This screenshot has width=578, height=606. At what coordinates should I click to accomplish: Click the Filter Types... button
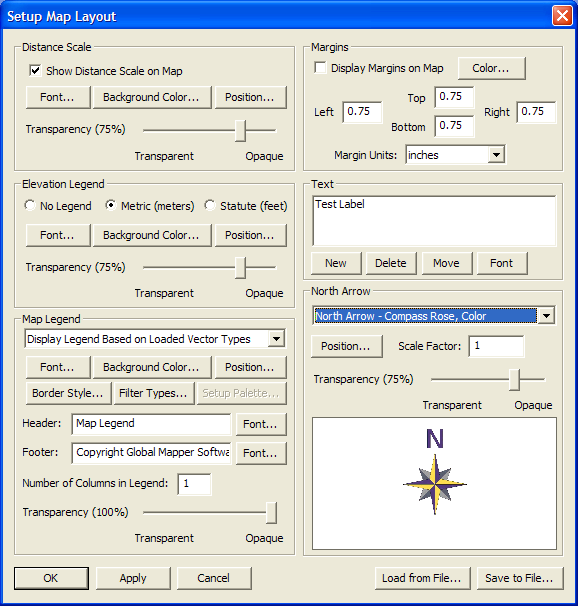click(x=154, y=393)
